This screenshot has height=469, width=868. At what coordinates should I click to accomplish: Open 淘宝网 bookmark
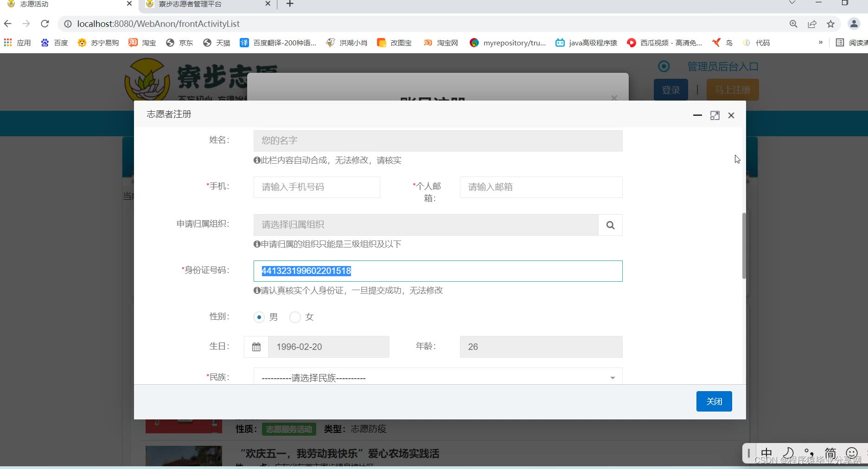pos(441,43)
